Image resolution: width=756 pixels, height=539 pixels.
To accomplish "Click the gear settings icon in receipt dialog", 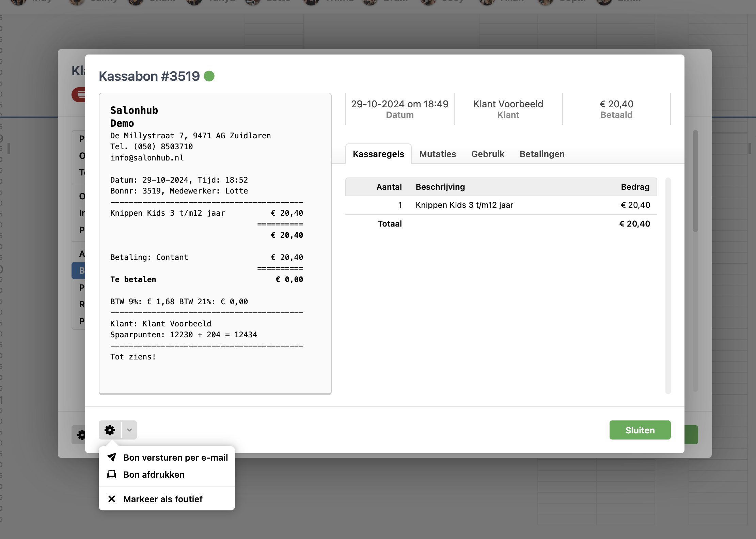I will pyautogui.click(x=110, y=430).
